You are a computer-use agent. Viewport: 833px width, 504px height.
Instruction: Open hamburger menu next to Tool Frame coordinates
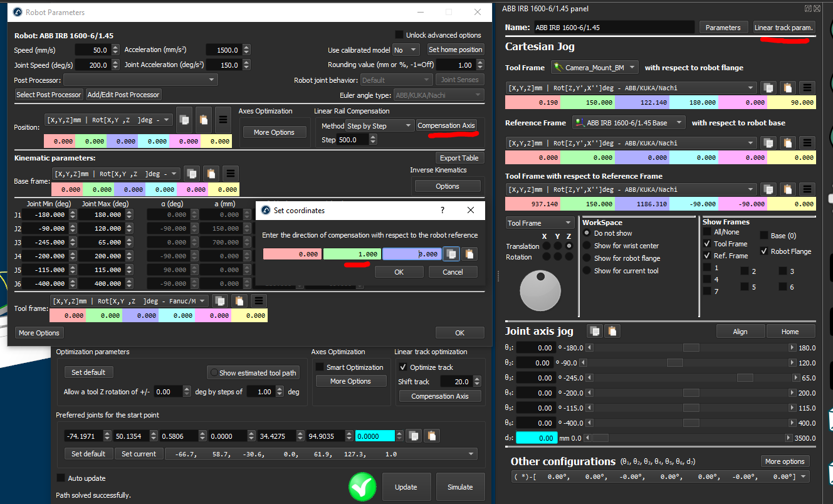807,88
